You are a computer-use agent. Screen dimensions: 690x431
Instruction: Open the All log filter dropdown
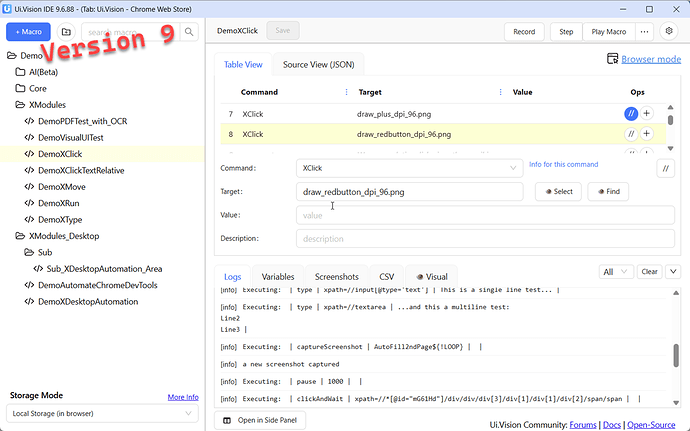pos(616,272)
